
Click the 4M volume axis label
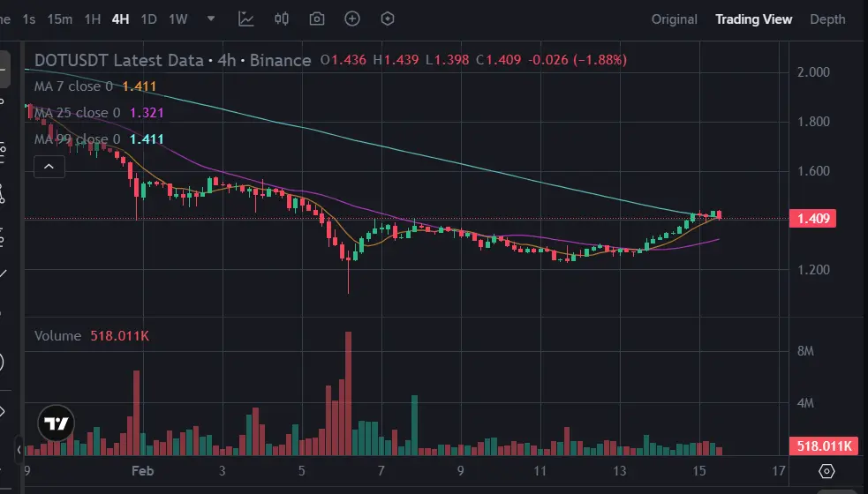pyautogui.click(x=805, y=403)
